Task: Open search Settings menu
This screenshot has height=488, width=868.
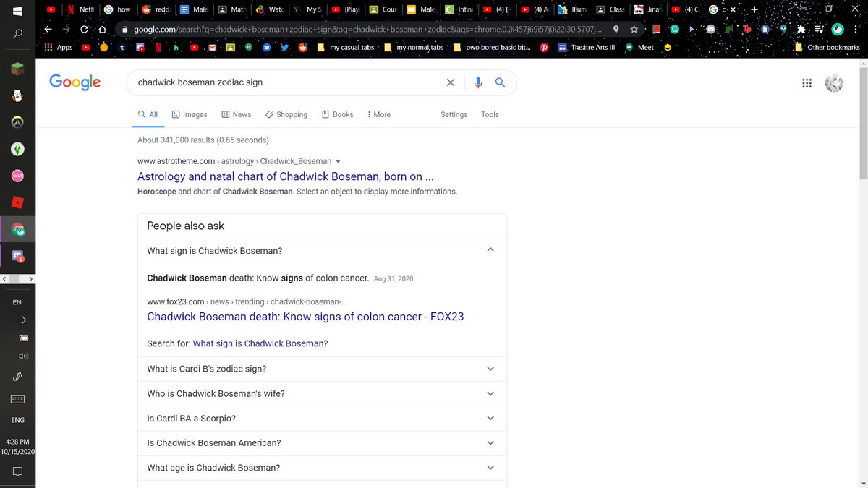Action: click(454, 114)
